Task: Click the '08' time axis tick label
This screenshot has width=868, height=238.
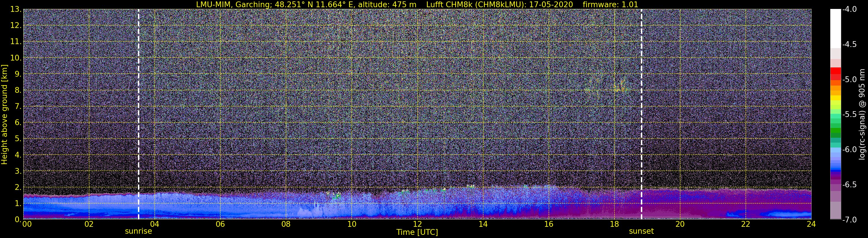Action: point(286,224)
